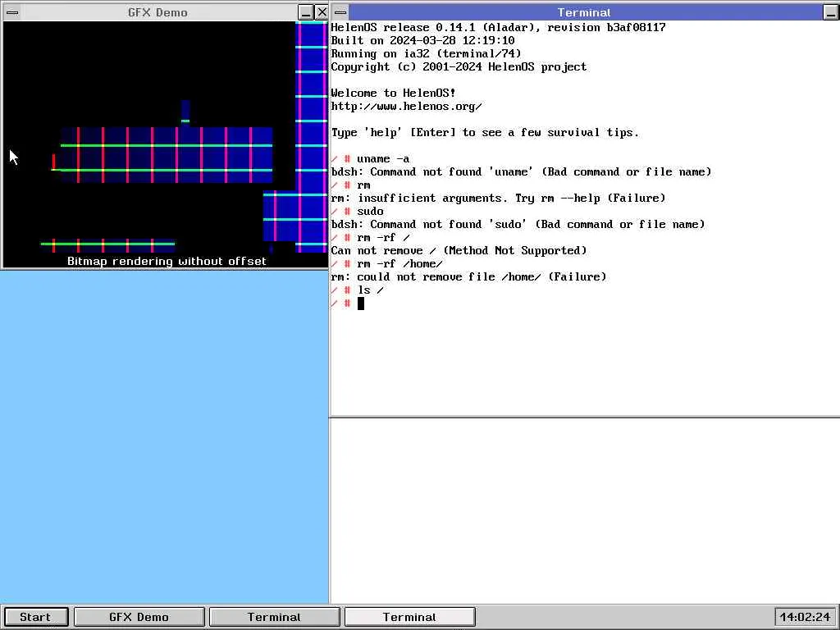Screen dimensions: 840x630
Task: Select the active Terminal taskbar button
Action: [x=409, y=617]
